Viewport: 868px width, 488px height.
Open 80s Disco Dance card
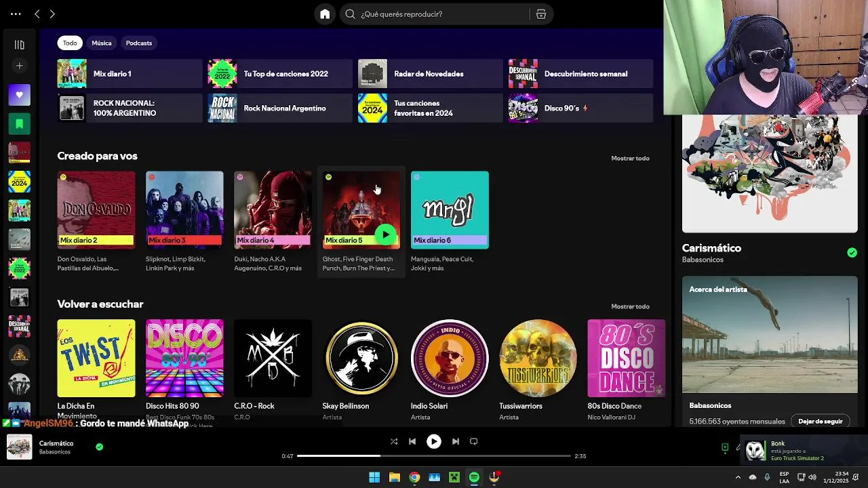pos(626,369)
